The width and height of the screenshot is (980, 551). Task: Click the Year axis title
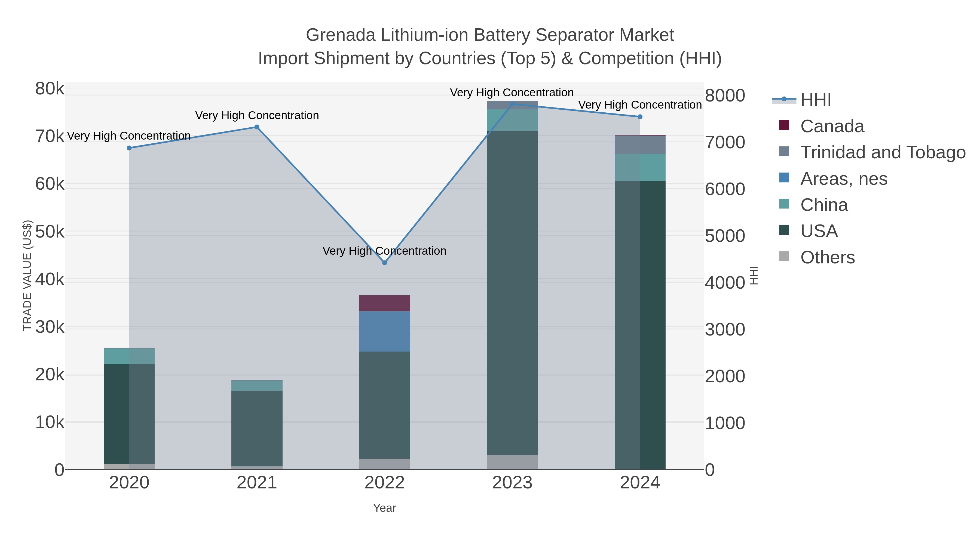[x=385, y=508]
